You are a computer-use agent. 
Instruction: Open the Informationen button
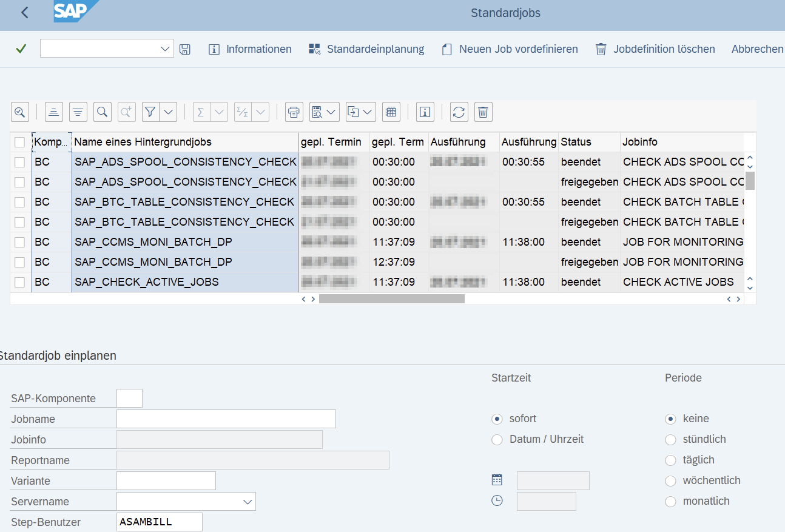pos(250,49)
